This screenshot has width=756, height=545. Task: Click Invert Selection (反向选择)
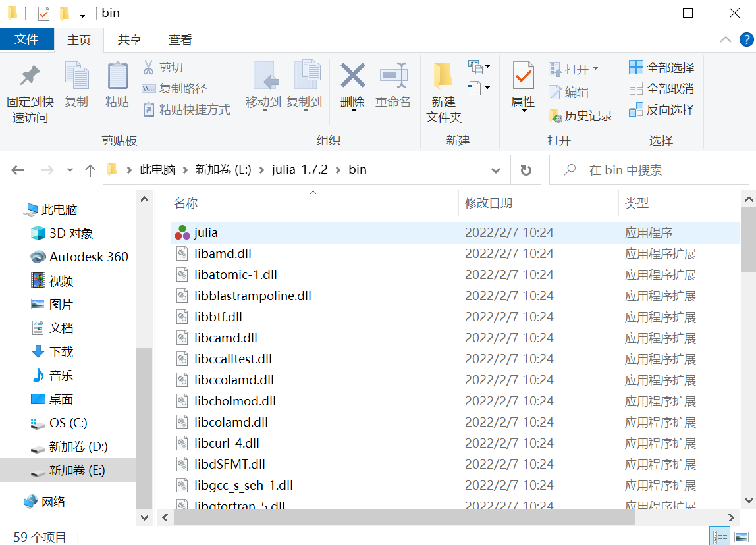coord(662,110)
